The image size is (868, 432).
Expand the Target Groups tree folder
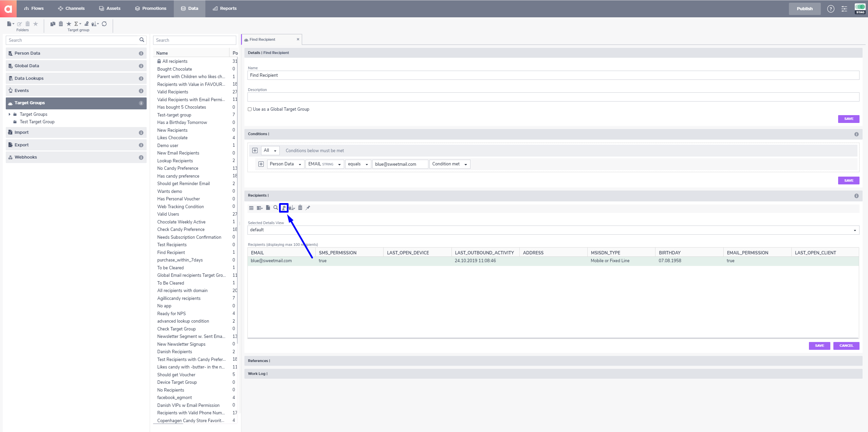pyautogui.click(x=10, y=114)
